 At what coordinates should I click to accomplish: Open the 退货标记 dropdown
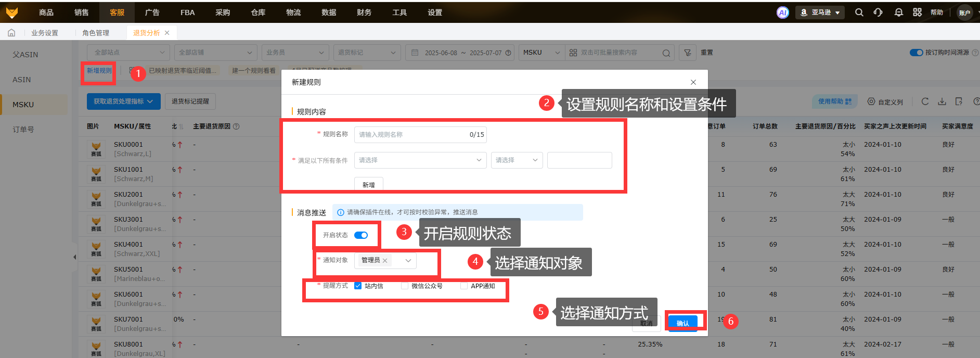(367, 53)
